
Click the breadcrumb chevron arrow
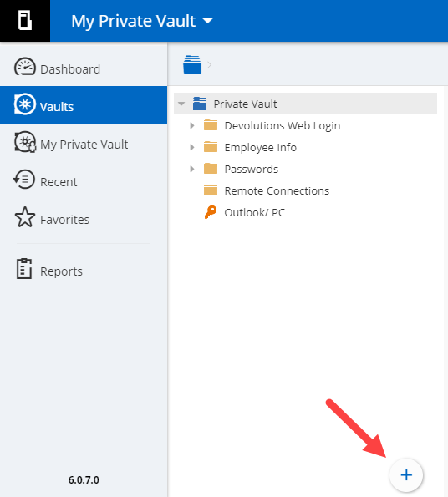tap(209, 64)
